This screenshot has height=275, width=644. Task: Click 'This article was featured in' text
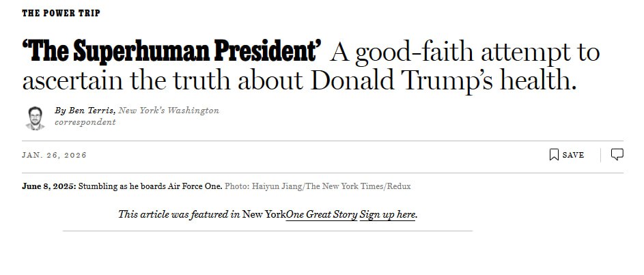[x=179, y=214]
